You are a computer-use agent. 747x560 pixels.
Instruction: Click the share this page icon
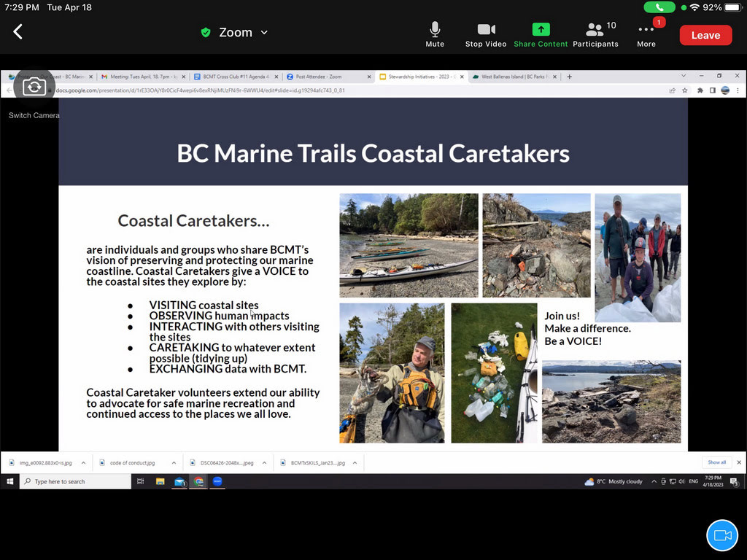(x=672, y=90)
